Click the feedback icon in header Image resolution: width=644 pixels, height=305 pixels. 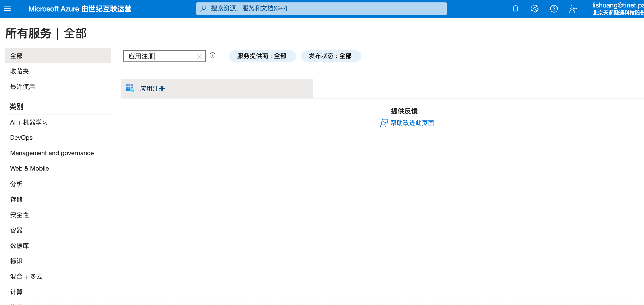coord(573,9)
